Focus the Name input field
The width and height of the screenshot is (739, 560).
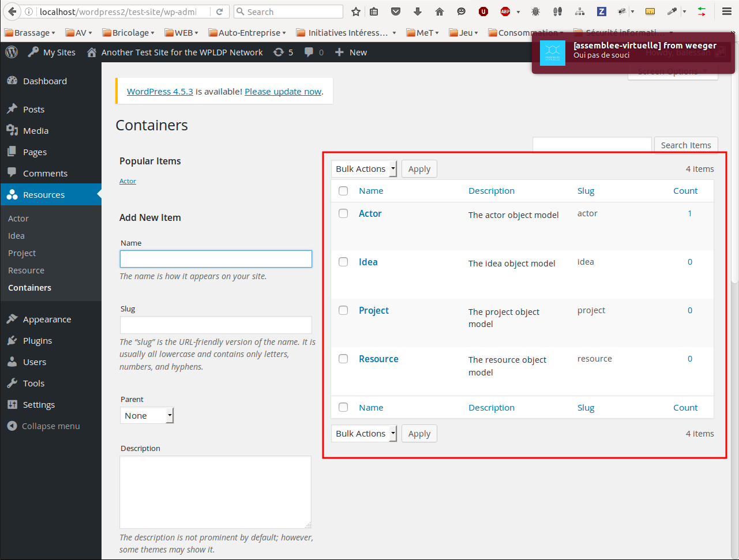point(216,259)
